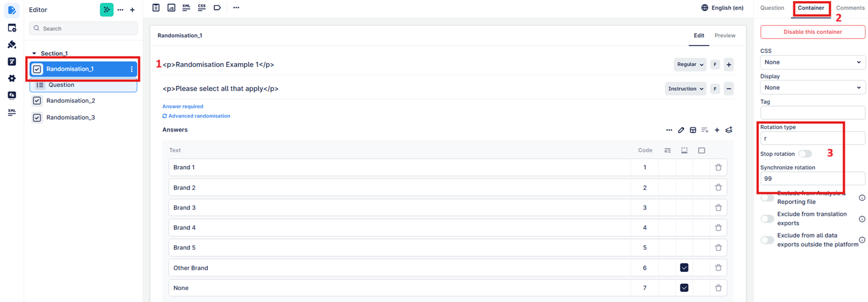This screenshot has width=868, height=302.
Task: Click the Synchronize rotation input field
Action: (x=813, y=178)
